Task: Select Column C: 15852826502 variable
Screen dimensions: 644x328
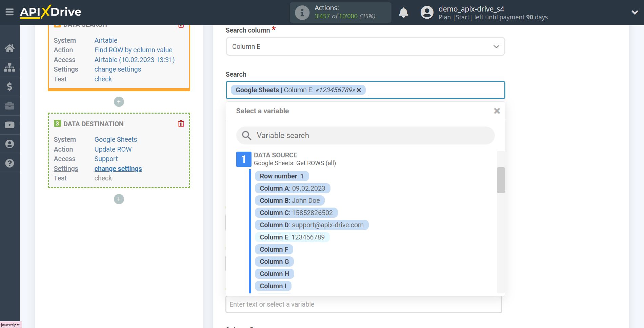Action: tap(296, 213)
